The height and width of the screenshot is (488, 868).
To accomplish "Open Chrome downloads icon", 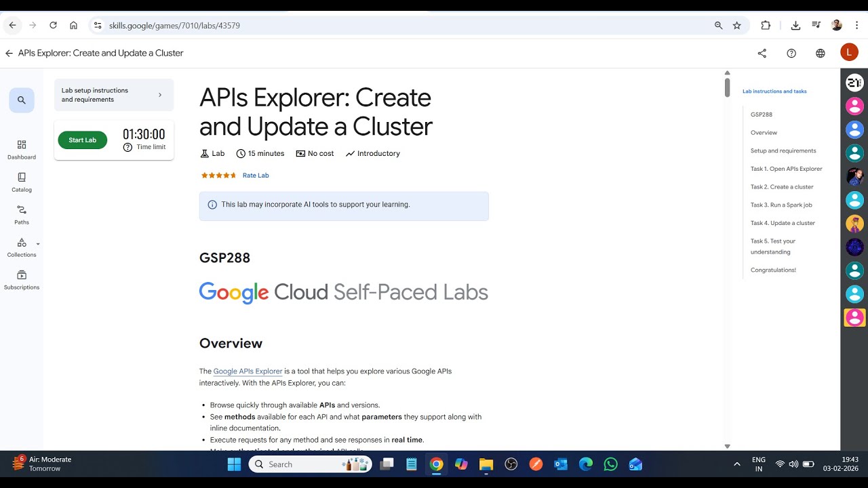I will [x=795, y=25].
